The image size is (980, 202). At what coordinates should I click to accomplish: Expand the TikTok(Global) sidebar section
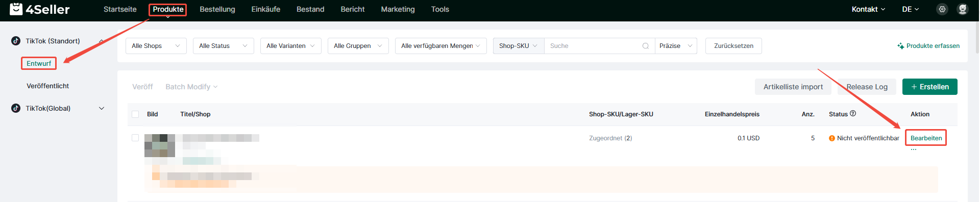click(102, 108)
